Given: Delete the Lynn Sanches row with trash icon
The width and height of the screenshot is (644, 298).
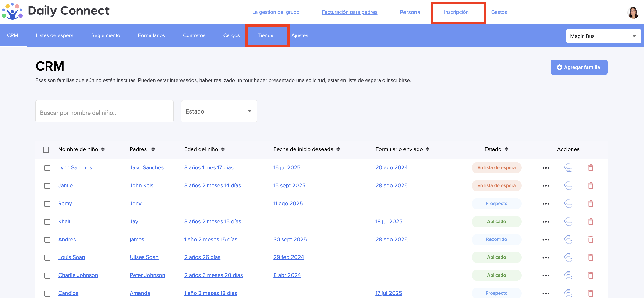Looking at the screenshot, I should (x=591, y=168).
